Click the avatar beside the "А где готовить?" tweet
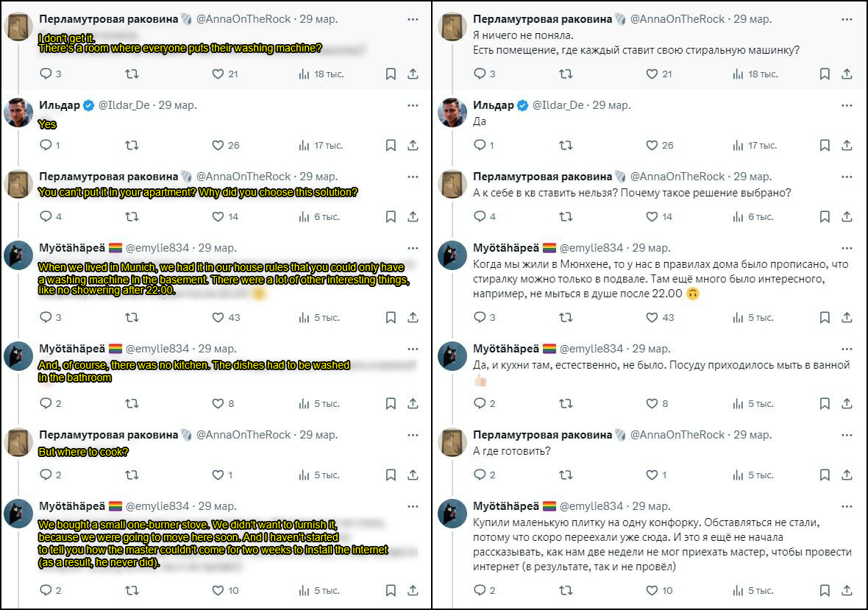 (452, 441)
